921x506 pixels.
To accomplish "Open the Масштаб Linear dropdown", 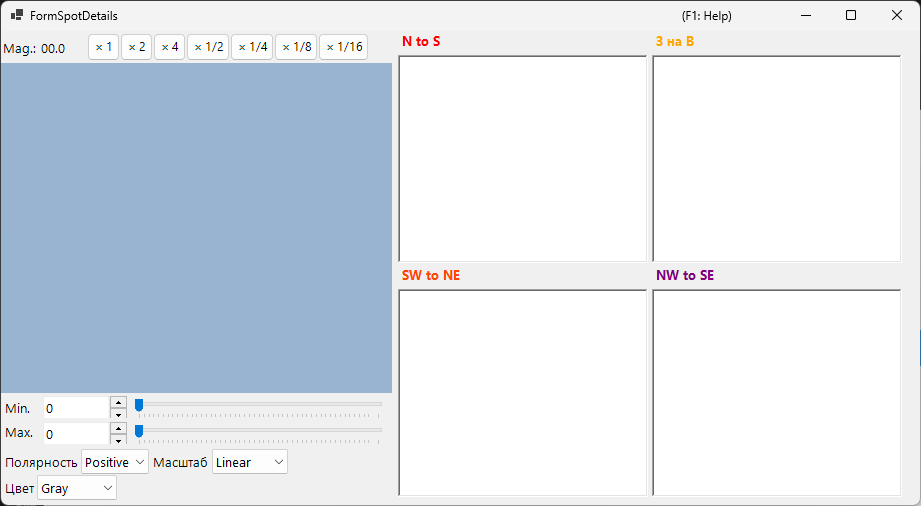I will click(x=250, y=462).
